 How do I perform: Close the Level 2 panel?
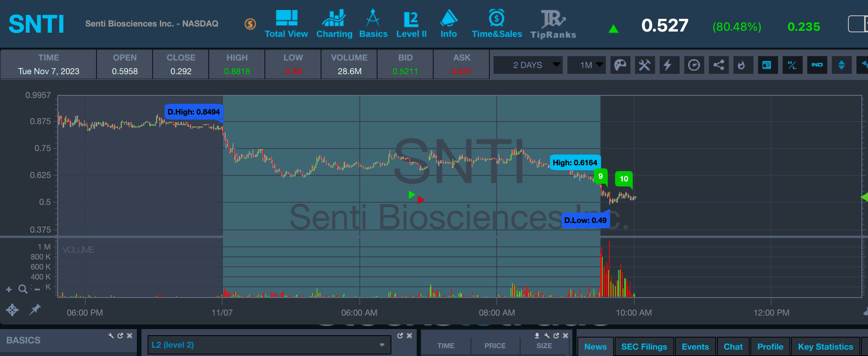coord(409,336)
